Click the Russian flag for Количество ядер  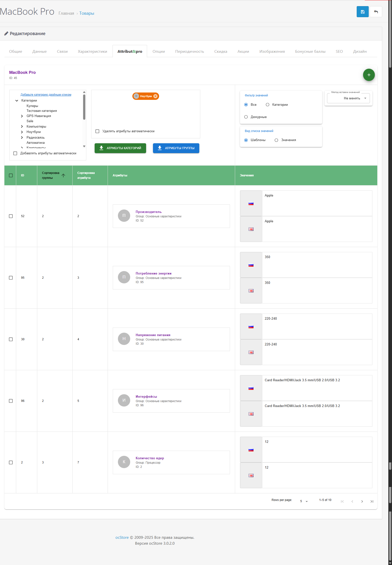coord(251,450)
